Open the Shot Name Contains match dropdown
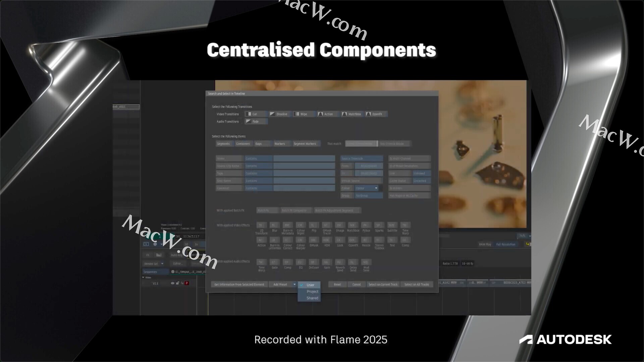This screenshot has height=362, width=644. [258, 181]
